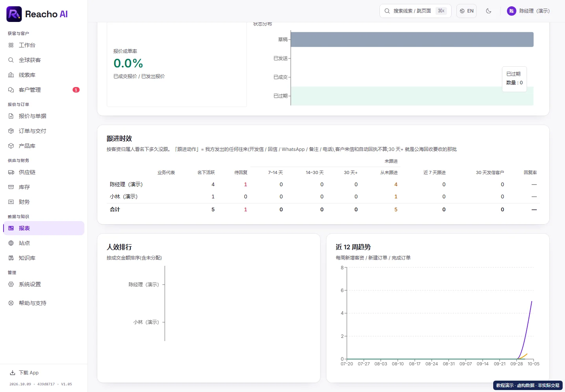Click the 陈 avatar circle

point(512,11)
